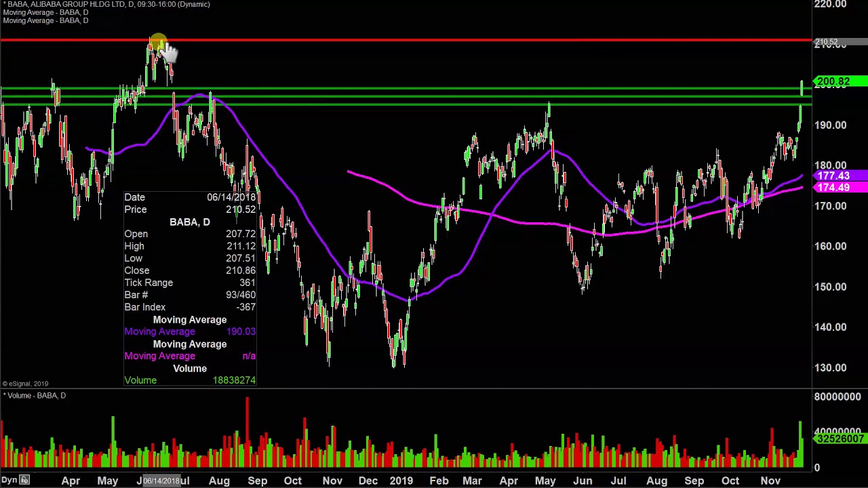Click the Jul label after Jun 2019

(618, 481)
